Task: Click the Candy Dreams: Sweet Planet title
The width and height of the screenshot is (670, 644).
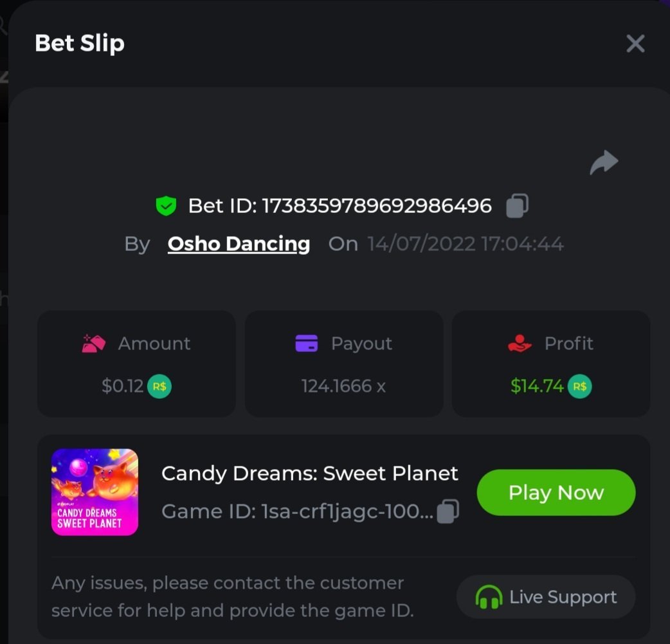Action: [310, 474]
